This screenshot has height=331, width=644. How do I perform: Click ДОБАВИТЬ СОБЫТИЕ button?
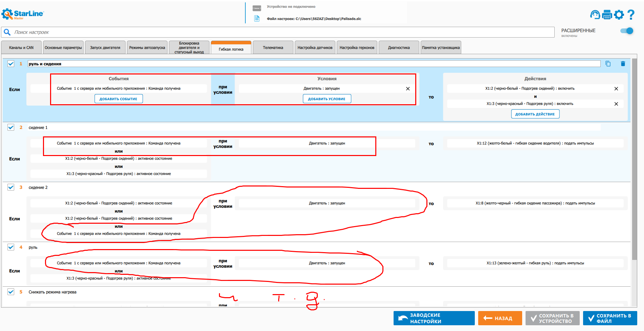pos(118,99)
